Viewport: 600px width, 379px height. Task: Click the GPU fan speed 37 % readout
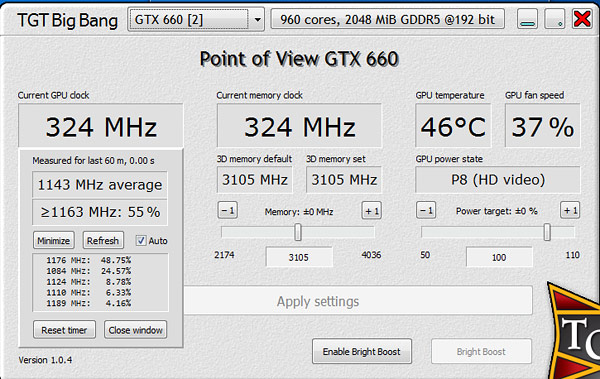pos(543,126)
